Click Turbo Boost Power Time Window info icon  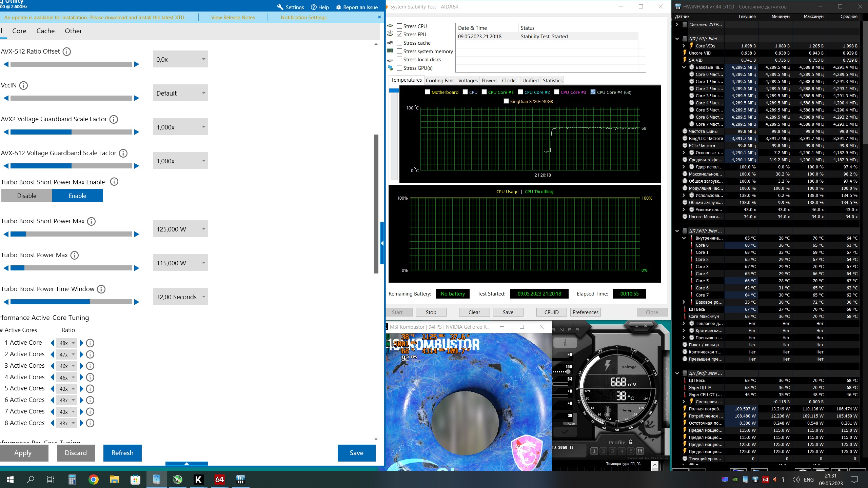(x=101, y=289)
